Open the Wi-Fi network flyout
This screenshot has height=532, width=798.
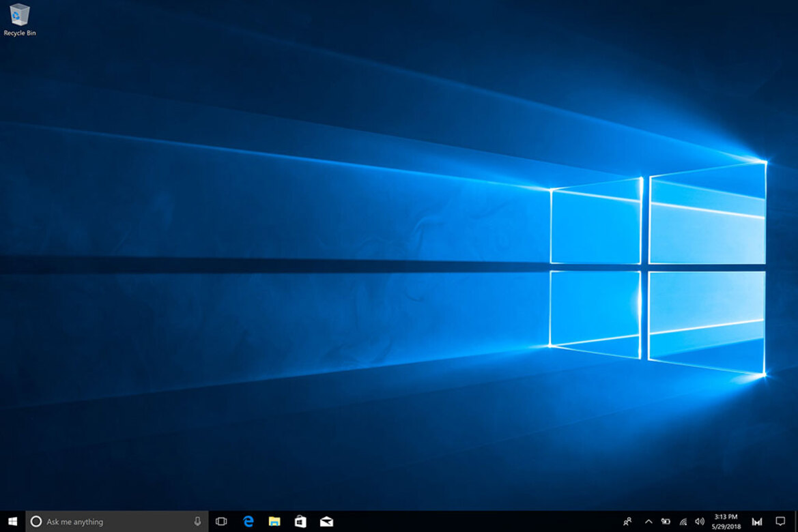click(683, 521)
